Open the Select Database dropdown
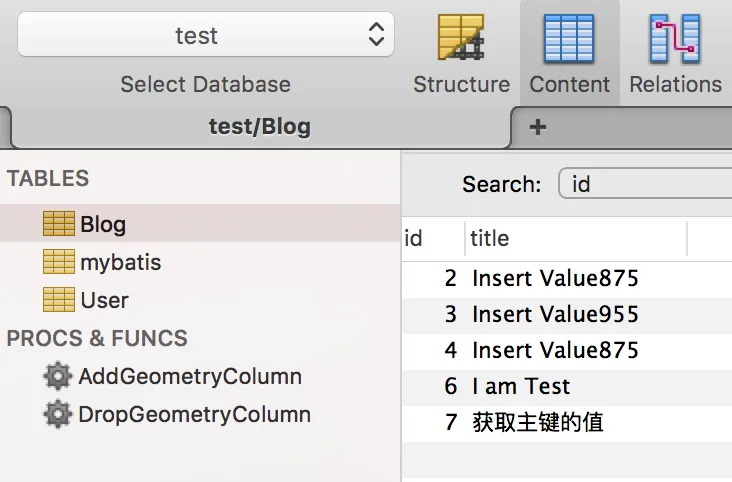Screen dimensions: 732x482 coord(205,36)
